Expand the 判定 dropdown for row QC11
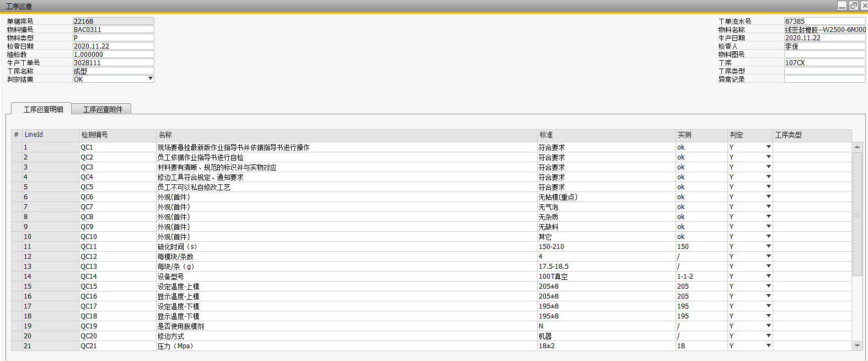 click(x=768, y=246)
